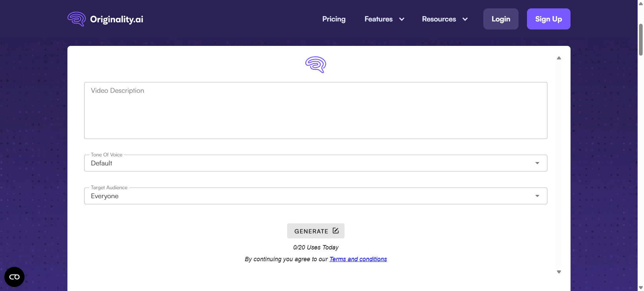Open the Terms and conditions link

(x=358, y=259)
